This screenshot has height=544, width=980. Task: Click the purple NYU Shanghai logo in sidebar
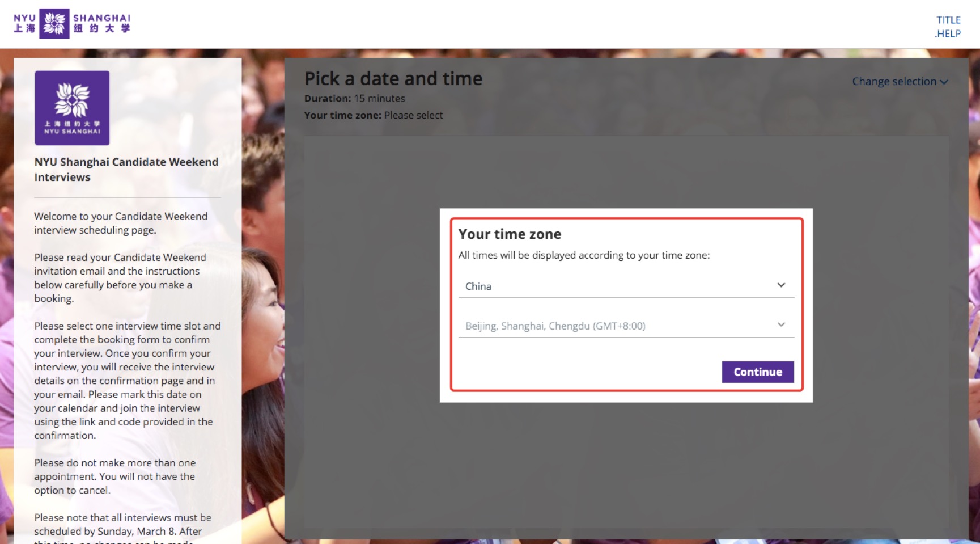coord(72,108)
